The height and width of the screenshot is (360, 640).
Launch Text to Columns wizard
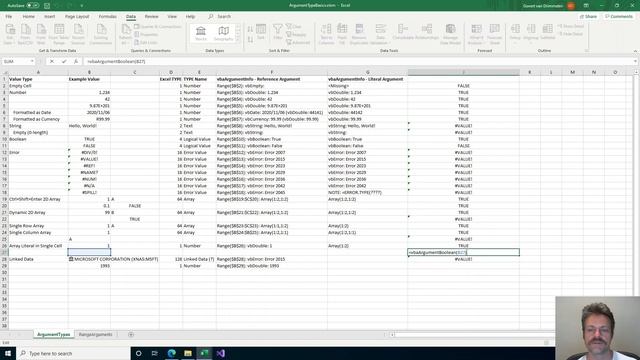[326, 34]
